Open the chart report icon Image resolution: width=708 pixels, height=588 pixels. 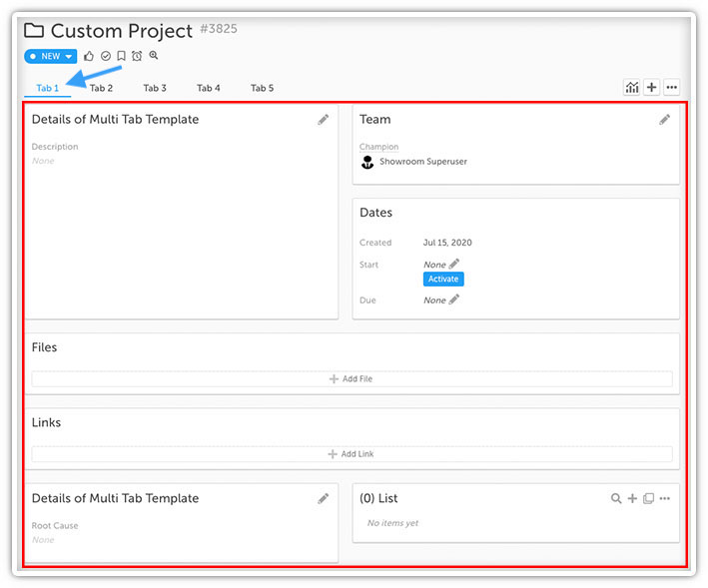coord(631,88)
